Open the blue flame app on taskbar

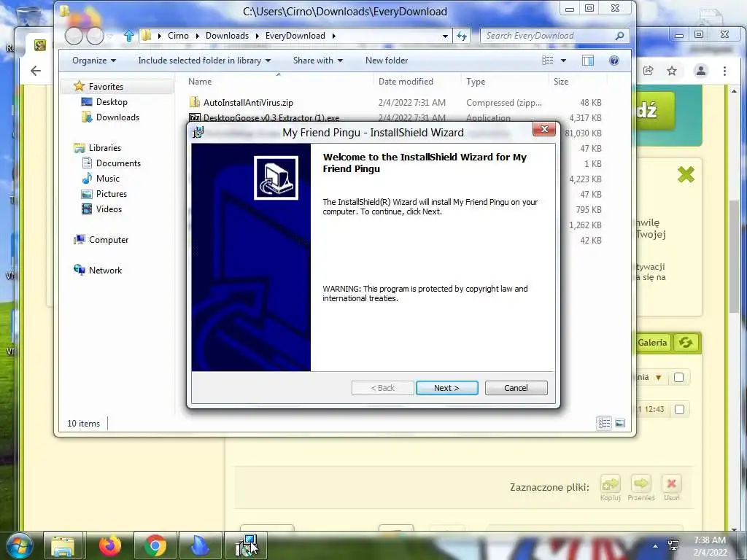[x=200, y=545]
